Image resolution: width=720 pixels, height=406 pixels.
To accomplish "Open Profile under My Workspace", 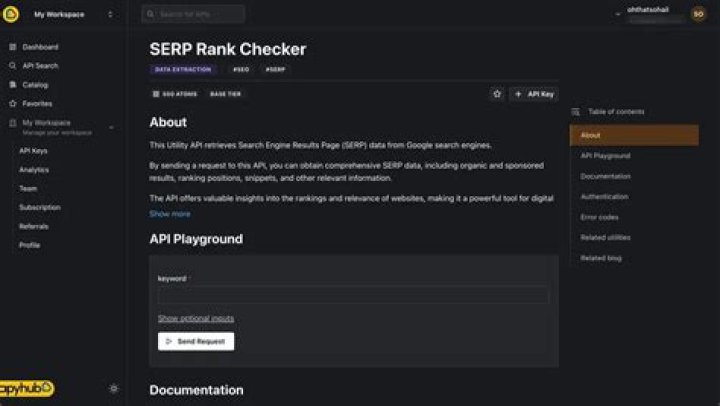I will 29,245.
